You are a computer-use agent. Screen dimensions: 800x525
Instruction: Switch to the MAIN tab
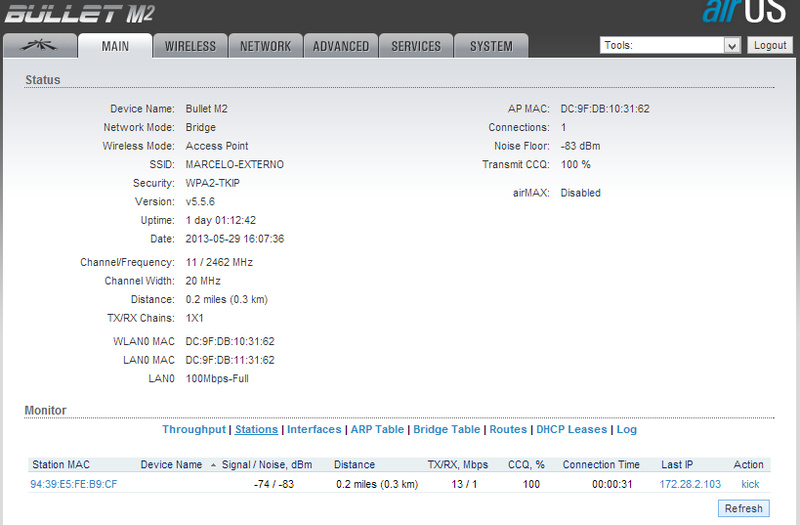click(115, 46)
